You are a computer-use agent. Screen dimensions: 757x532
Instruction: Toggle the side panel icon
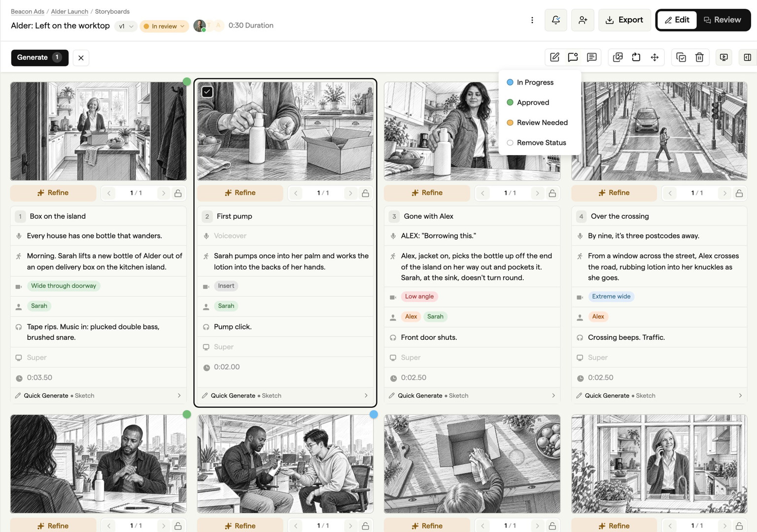click(748, 58)
